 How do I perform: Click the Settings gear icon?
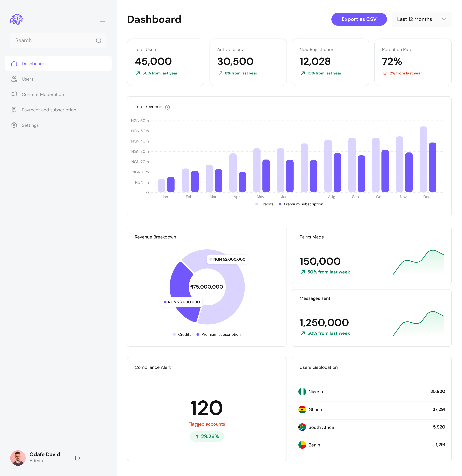point(14,125)
